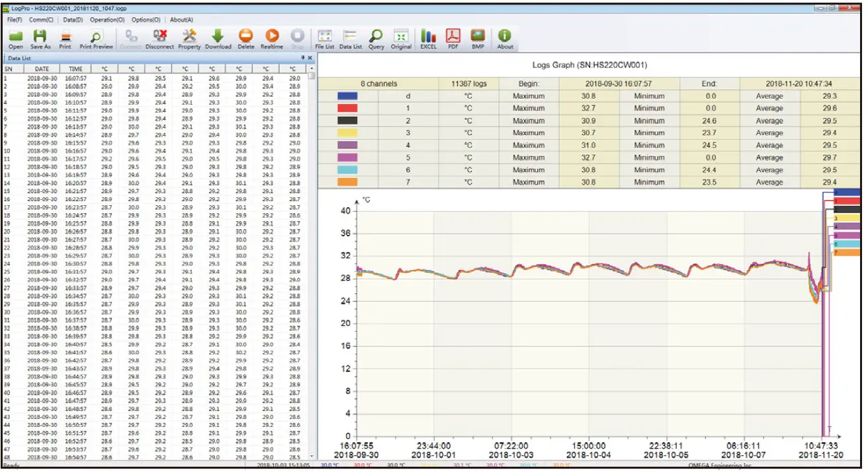868x472 pixels.
Task: Expand the Data(D) menu
Action: (x=73, y=20)
